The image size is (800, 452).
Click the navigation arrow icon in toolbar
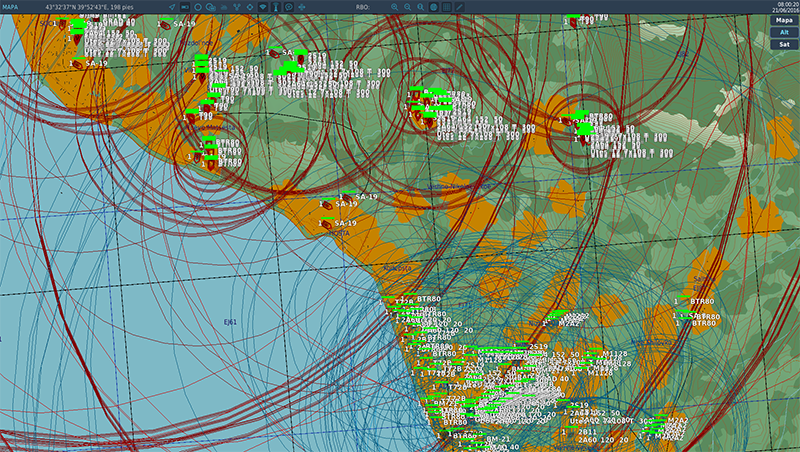pyautogui.click(x=172, y=7)
